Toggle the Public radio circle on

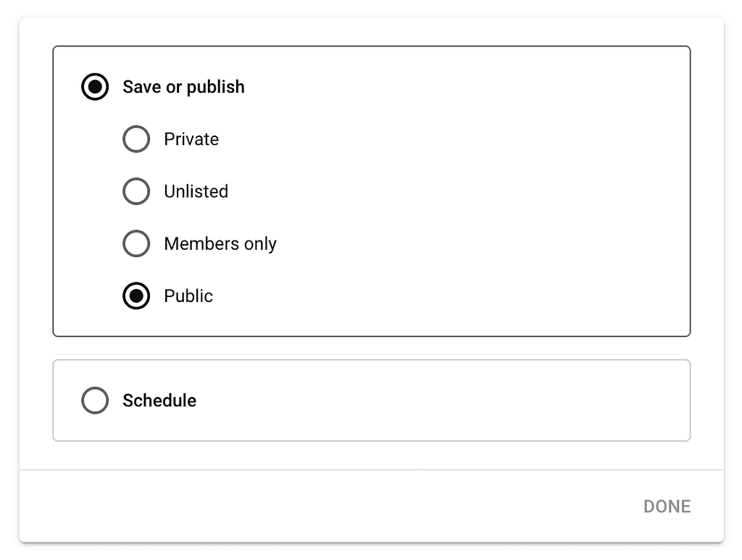136,296
